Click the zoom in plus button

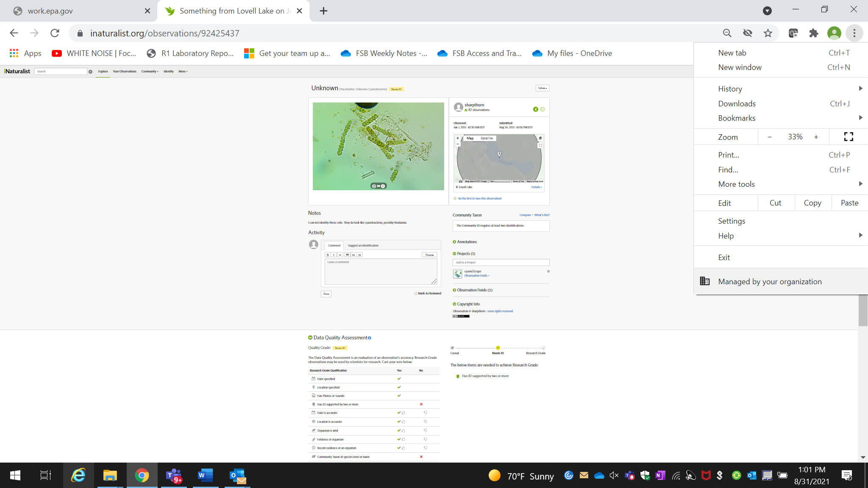(816, 137)
